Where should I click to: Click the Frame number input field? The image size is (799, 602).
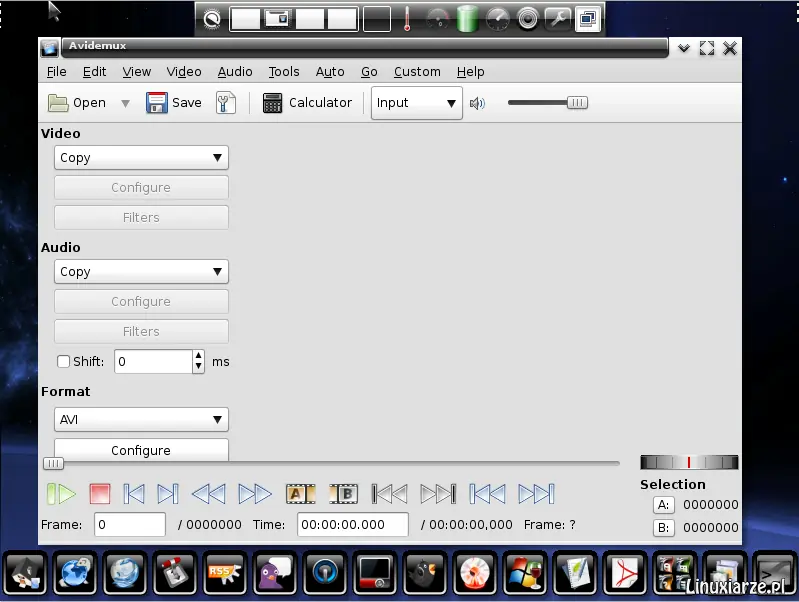coord(130,525)
